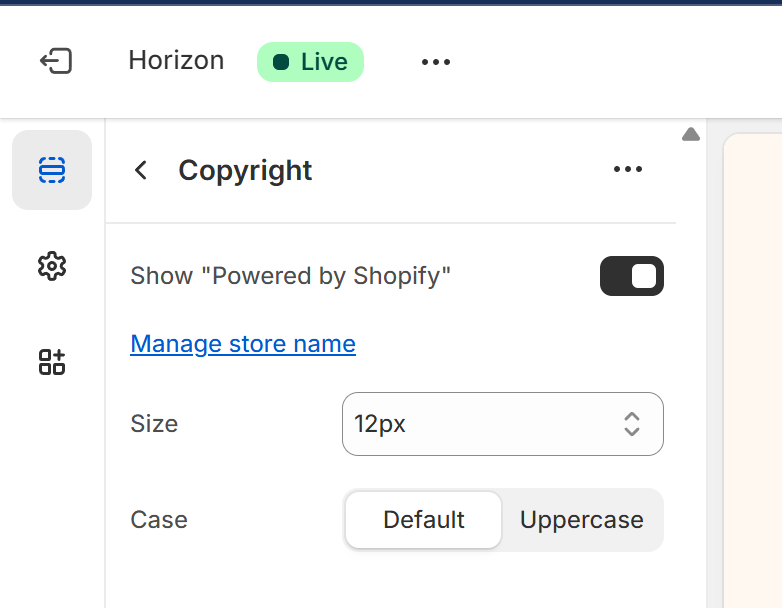The height and width of the screenshot is (608, 782).
Task: Open the Sections panel icon in sidebar
Action: [52, 170]
